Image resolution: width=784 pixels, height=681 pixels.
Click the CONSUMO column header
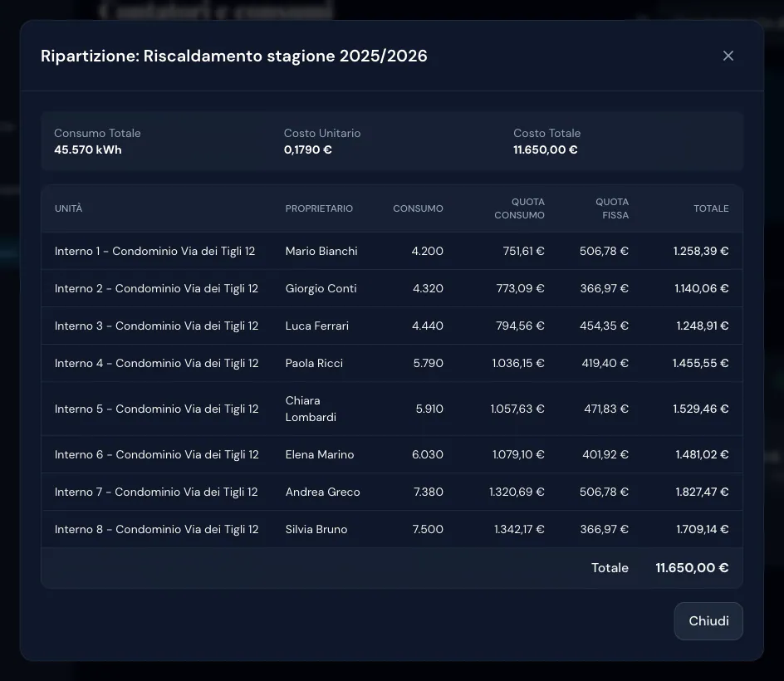(418, 208)
